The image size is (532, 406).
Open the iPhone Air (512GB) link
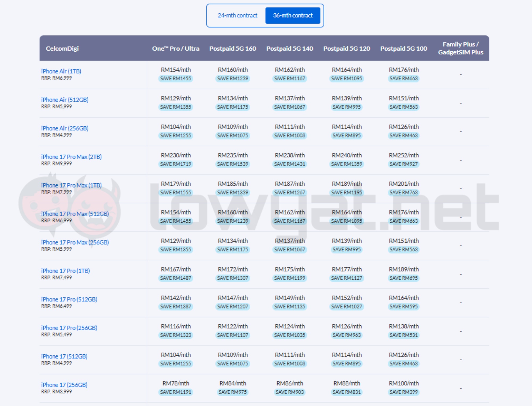65,100
